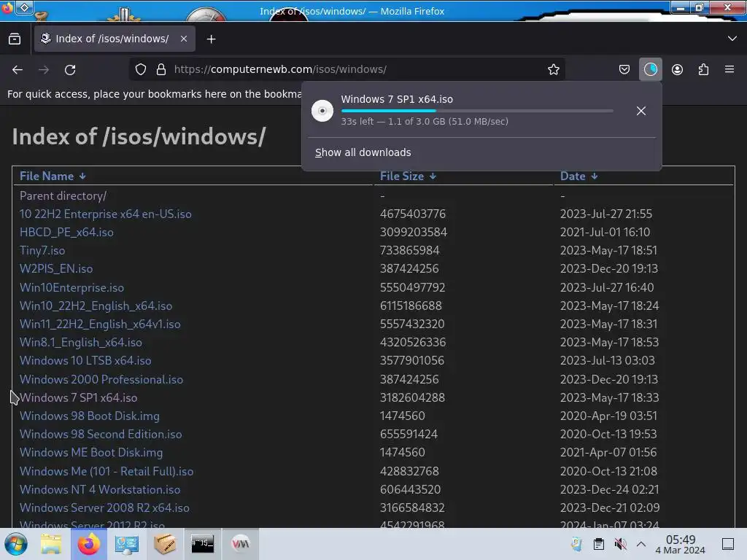Screen dimensions: 747x560
Task: View site security via the padlock icon
Action: click(x=161, y=69)
